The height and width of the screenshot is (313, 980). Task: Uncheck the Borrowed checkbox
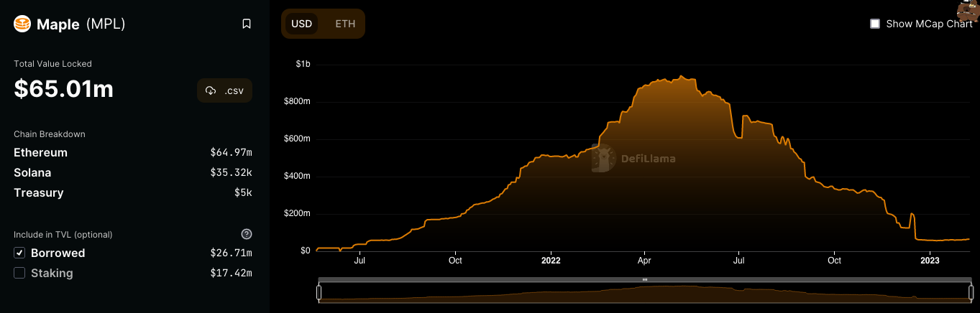tap(19, 253)
